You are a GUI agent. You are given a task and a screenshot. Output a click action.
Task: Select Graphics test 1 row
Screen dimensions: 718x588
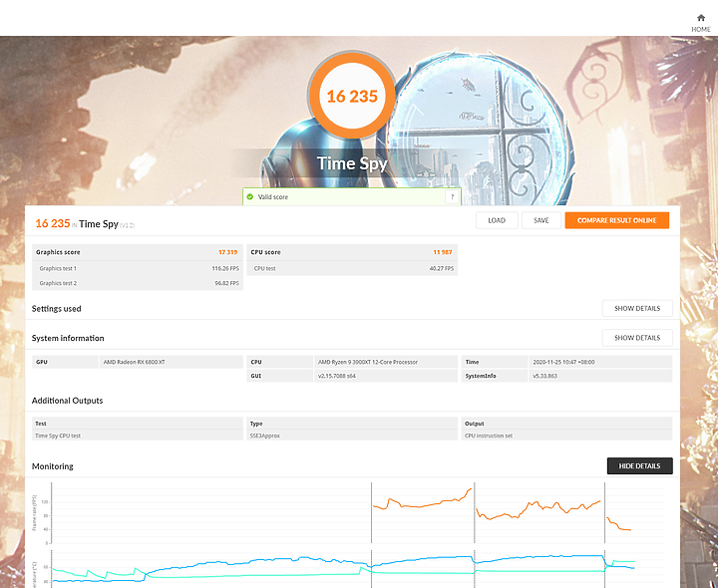(138, 269)
